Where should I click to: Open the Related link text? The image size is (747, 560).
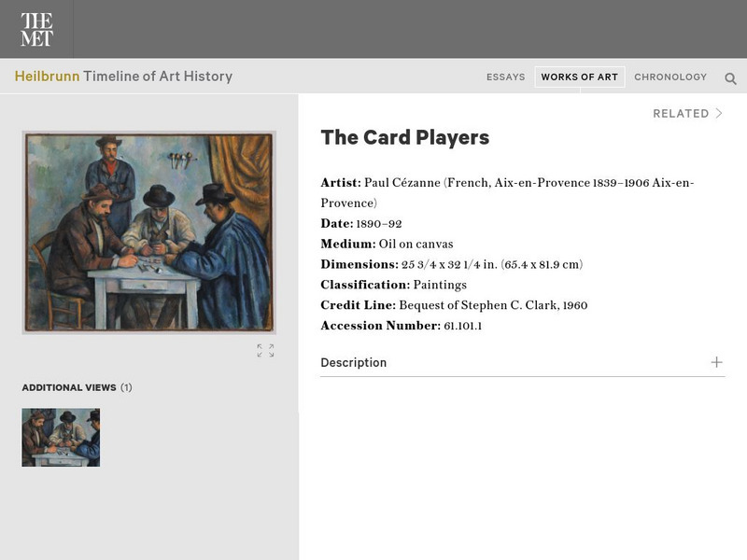(681, 114)
